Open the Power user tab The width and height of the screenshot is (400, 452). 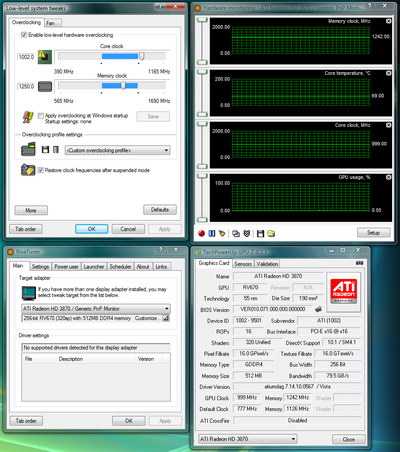pyautogui.click(x=66, y=267)
